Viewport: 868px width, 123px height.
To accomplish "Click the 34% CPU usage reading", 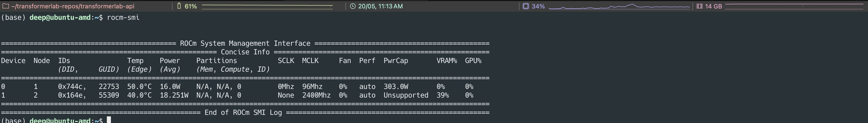I will tap(538, 6).
